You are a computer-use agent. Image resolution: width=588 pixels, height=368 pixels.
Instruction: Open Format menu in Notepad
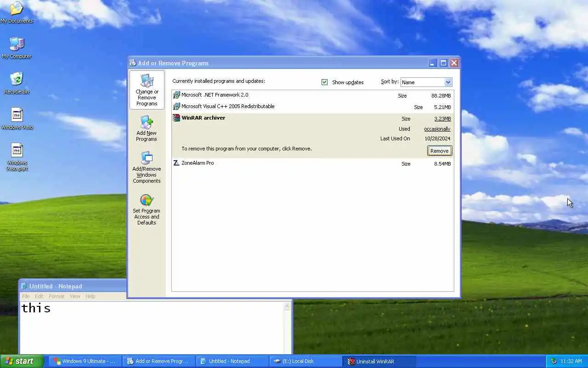tap(57, 296)
